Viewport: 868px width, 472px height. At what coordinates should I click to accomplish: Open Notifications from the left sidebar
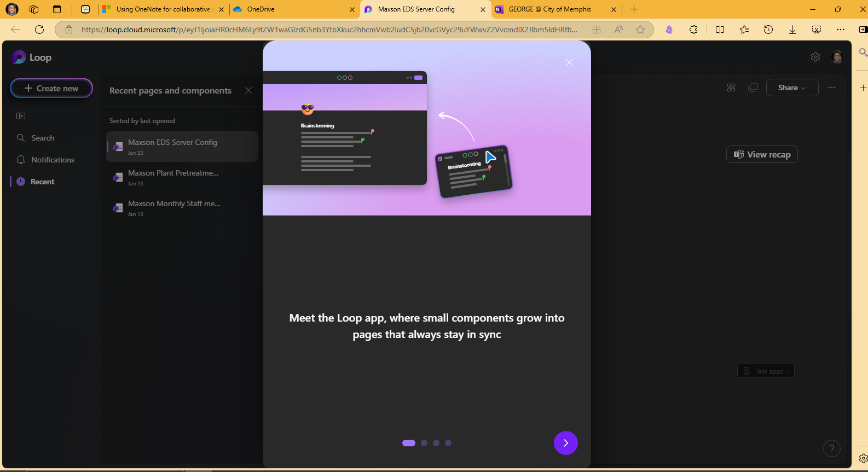53,160
